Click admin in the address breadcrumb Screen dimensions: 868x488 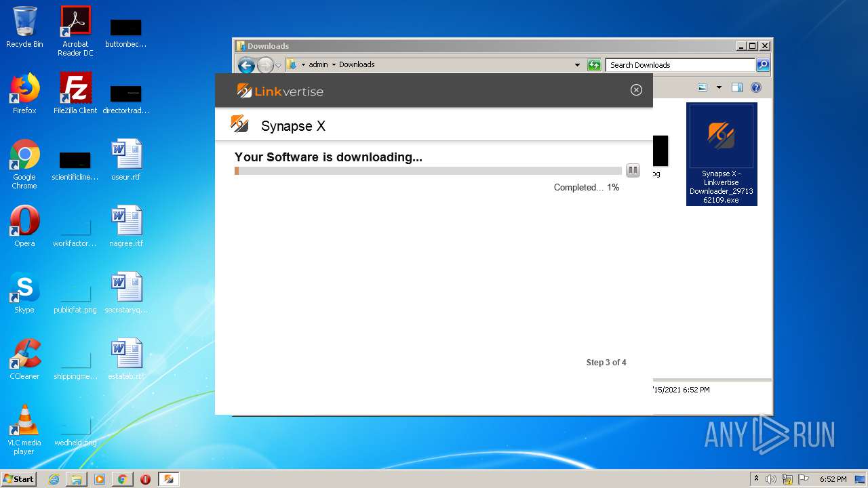click(x=318, y=65)
